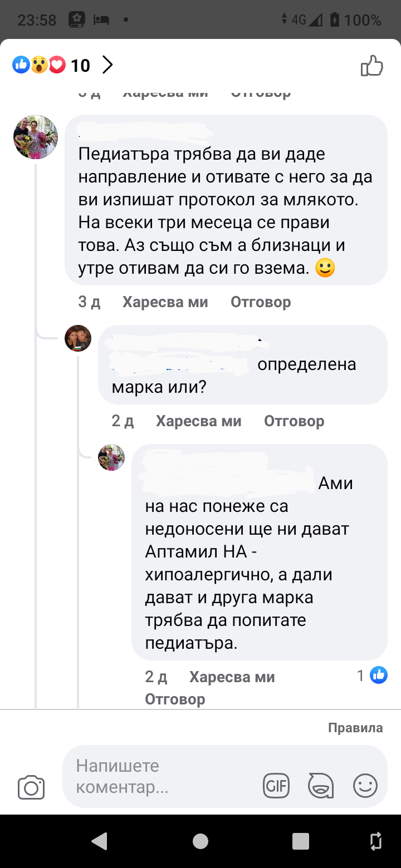The image size is (401, 868).
Task: Open the sticker picker
Action: pos(321,786)
